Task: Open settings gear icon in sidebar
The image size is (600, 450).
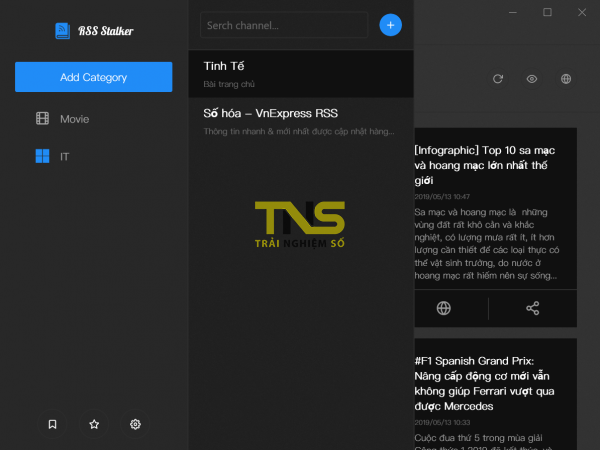Action: pos(135,424)
